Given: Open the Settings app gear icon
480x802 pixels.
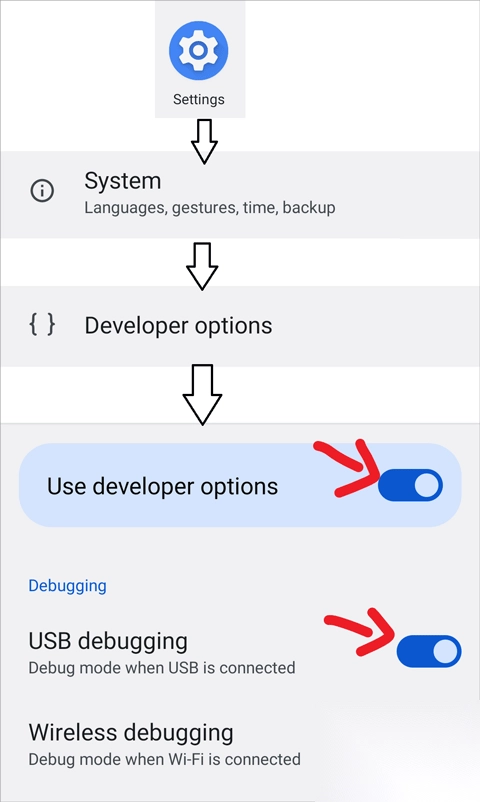Looking at the screenshot, I should (x=199, y=51).
